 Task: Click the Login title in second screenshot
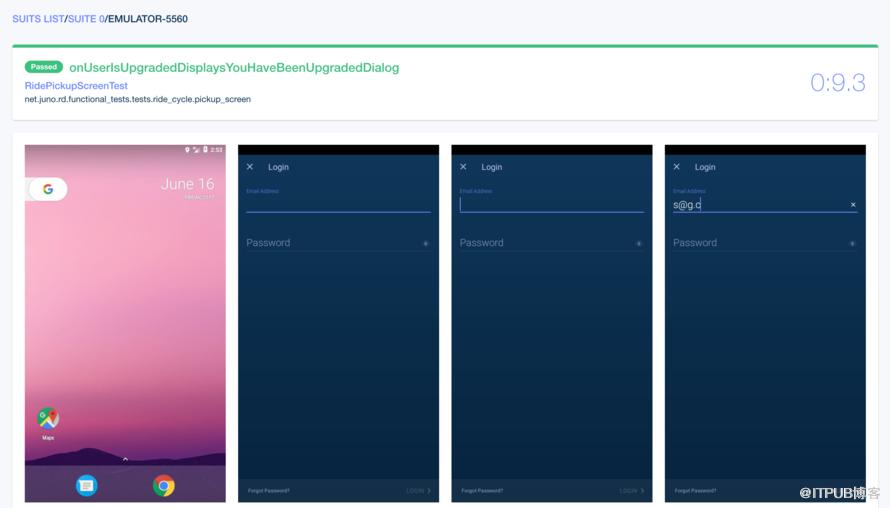pos(278,167)
